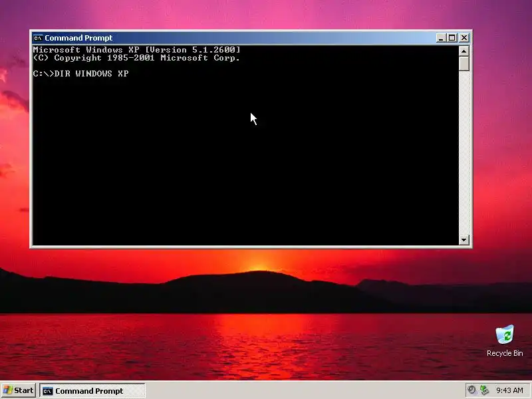
Task: Click the scroll down arrow in Command Prompt
Action: point(464,239)
